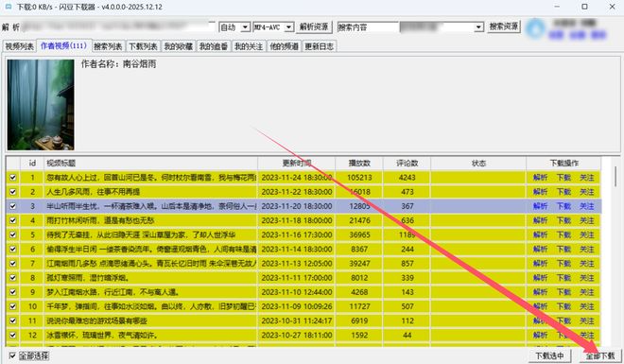
Task: Select the video 说说你最难忘的游戏场景有哪些
Action: pos(96,321)
